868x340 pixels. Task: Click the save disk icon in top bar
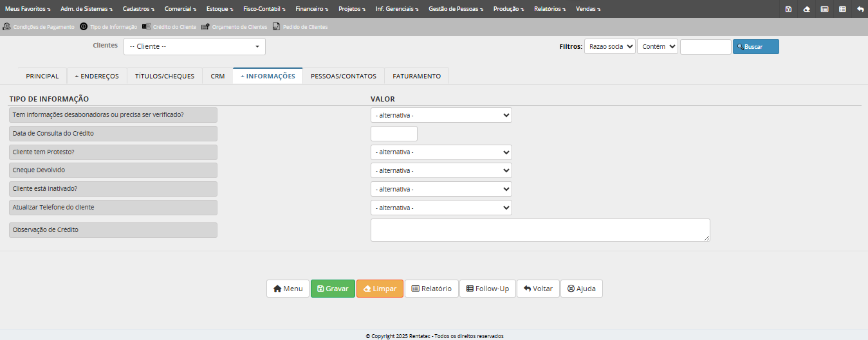[x=788, y=9]
